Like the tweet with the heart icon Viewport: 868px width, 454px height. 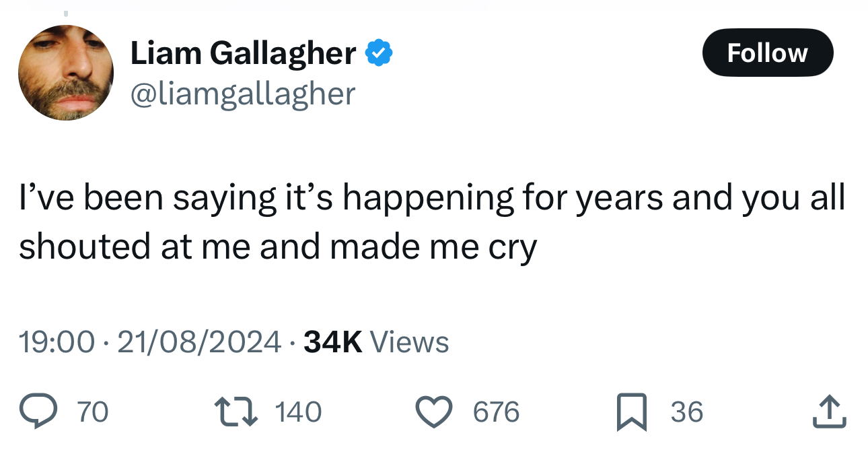(434, 412)
